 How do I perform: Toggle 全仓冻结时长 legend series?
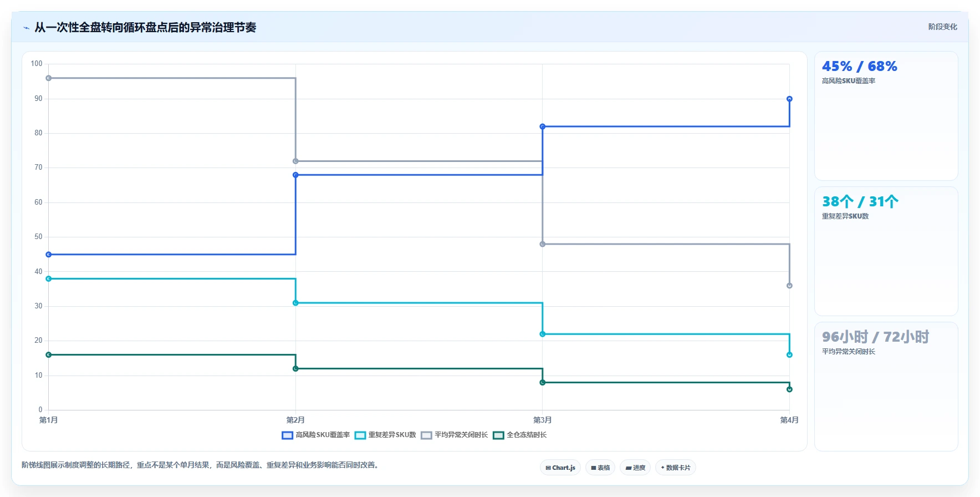point(520,435)
